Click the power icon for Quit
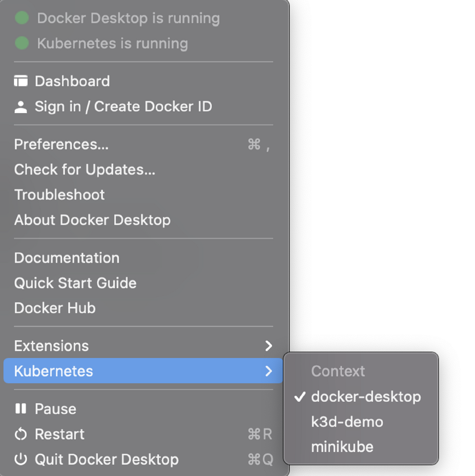This screenshot has height=476, width=475. tap(21, 459)
